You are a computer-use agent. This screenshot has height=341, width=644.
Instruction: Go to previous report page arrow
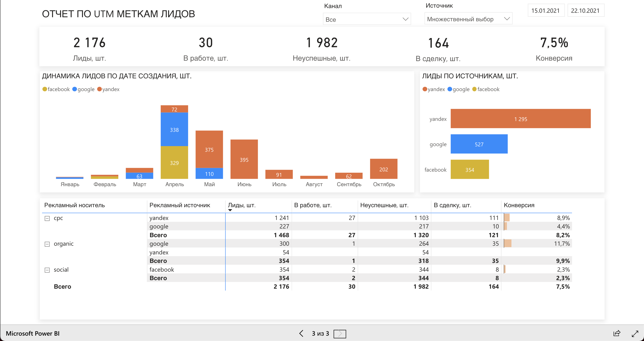[x=301, y=333]
